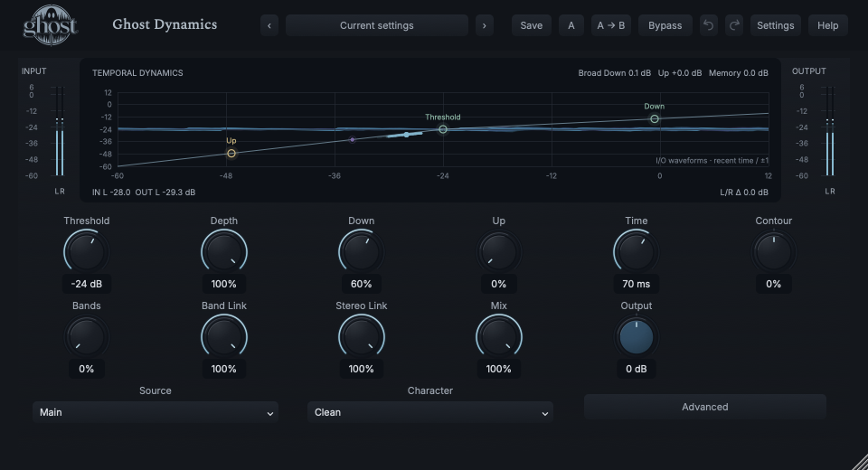Click the 'IN L -28.0 OUT L -29.3 dB' readout
Image resolution: width=868 pixels, height=470 pixels.
click(x=144, y=193)
